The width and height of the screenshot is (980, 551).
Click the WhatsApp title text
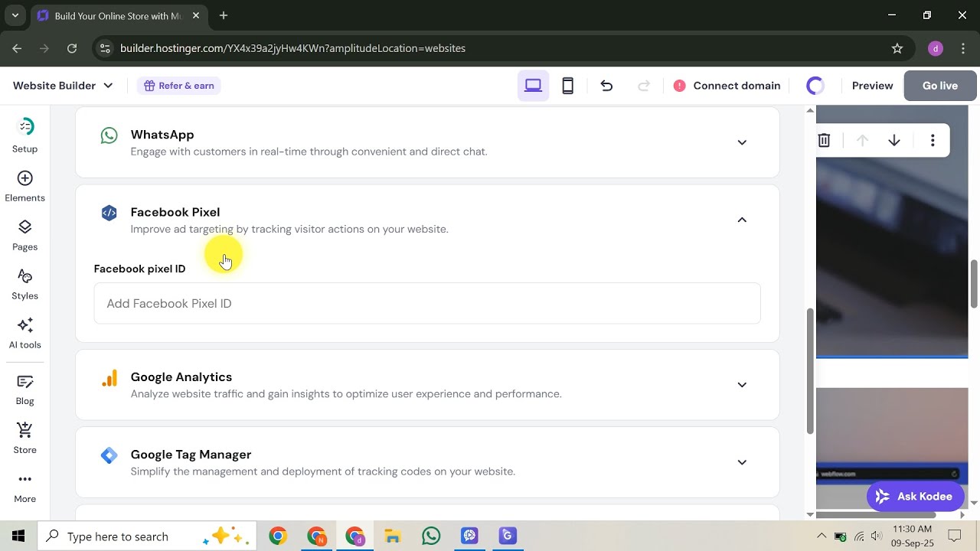[x=162, y=135]
